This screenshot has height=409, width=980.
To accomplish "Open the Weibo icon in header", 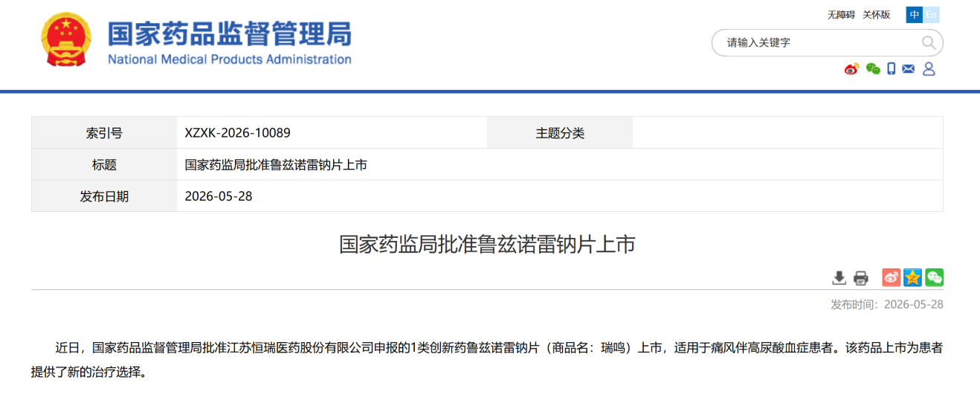I will tap(851, 69).
